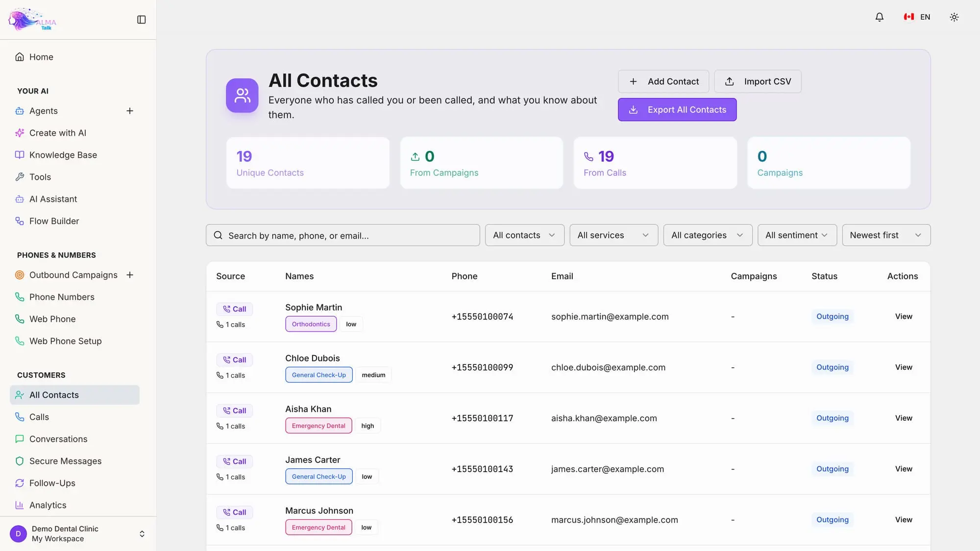Open All contacts filter dropdown
The height and width of the screenshot is (551, 980).
(x=524, y=236)
